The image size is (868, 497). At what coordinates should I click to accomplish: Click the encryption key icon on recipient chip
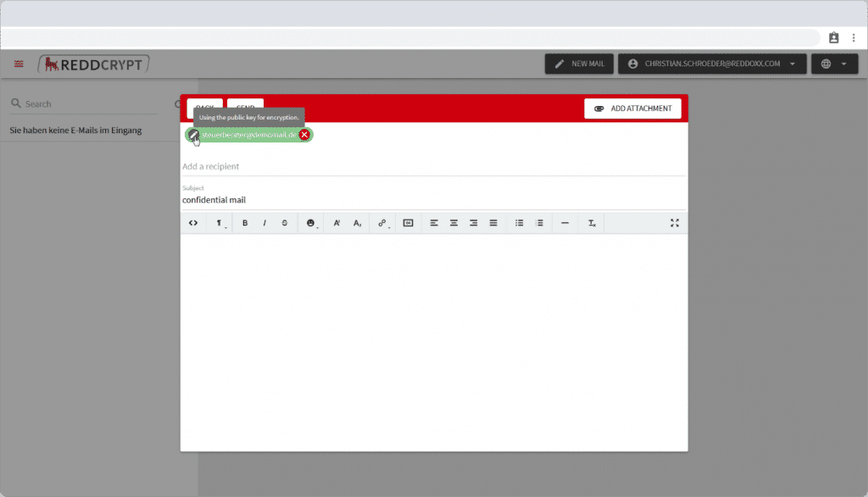tap(193, 135)
